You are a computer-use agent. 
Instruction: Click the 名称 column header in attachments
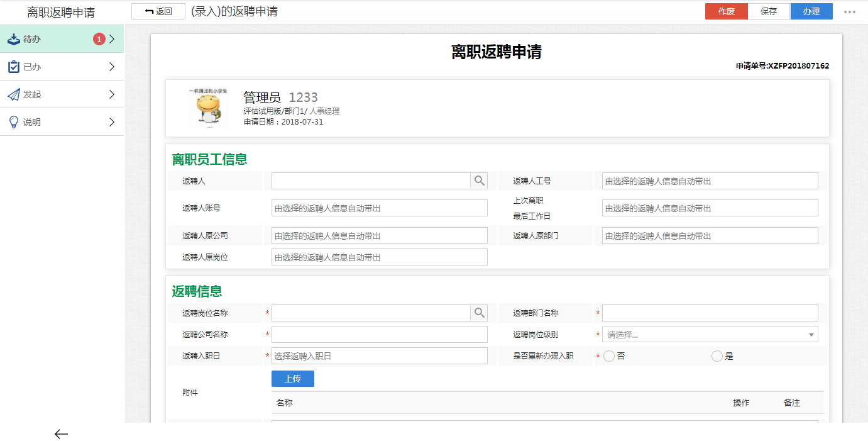(284, 403)
